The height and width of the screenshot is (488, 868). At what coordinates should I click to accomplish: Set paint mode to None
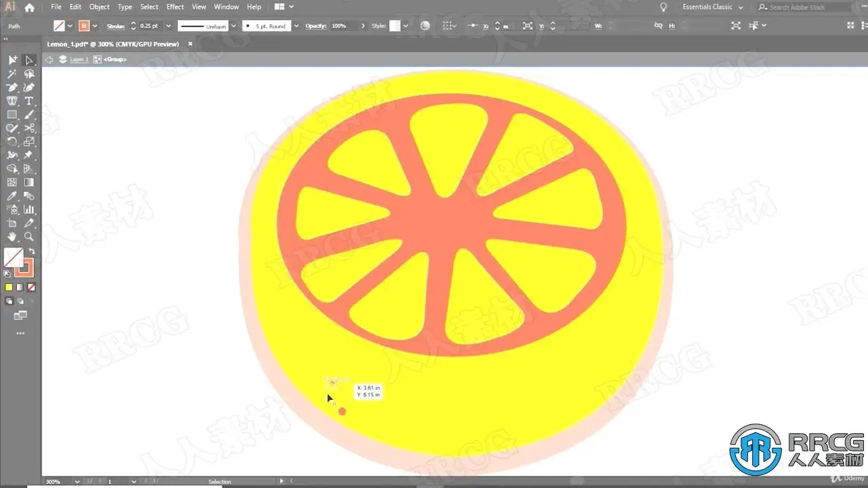pos(30,287)
